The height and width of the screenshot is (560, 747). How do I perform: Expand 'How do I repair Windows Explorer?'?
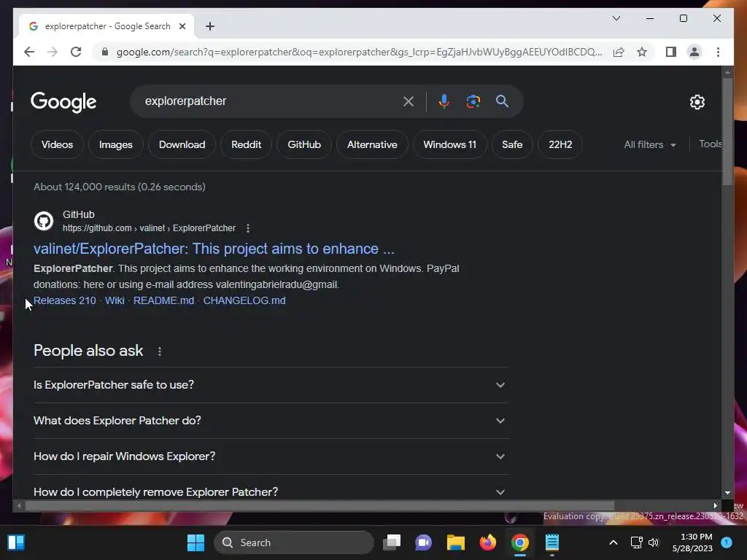[271, 456]
